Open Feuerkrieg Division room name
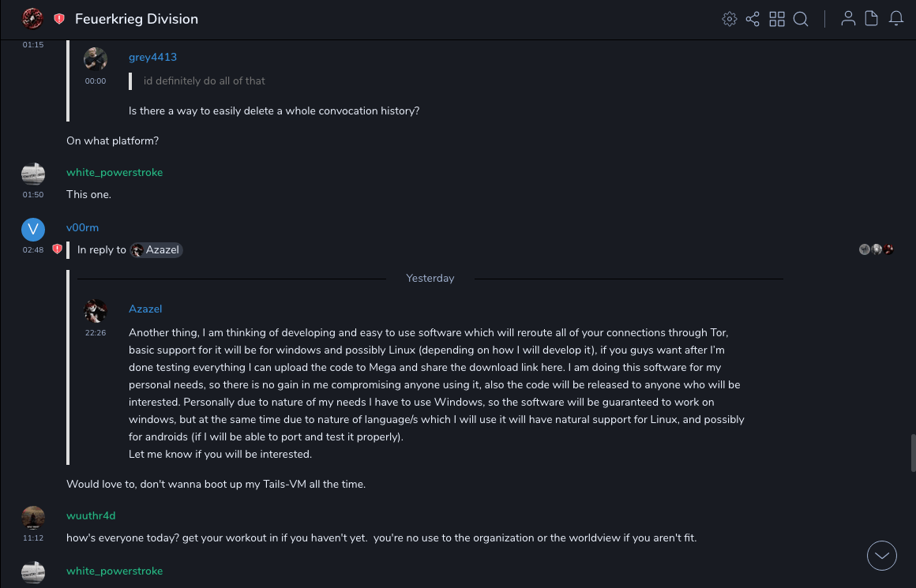 click(137, 19)
